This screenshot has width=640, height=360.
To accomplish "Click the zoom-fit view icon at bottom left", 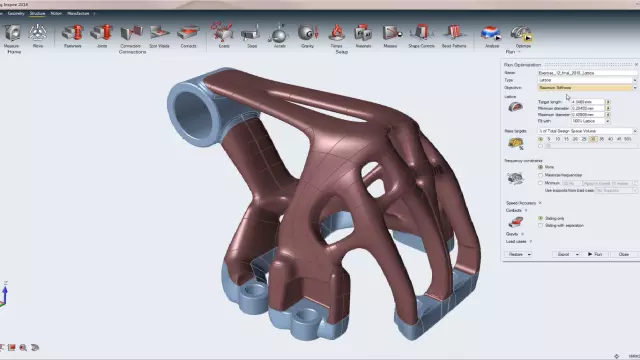I will [23, 348].
